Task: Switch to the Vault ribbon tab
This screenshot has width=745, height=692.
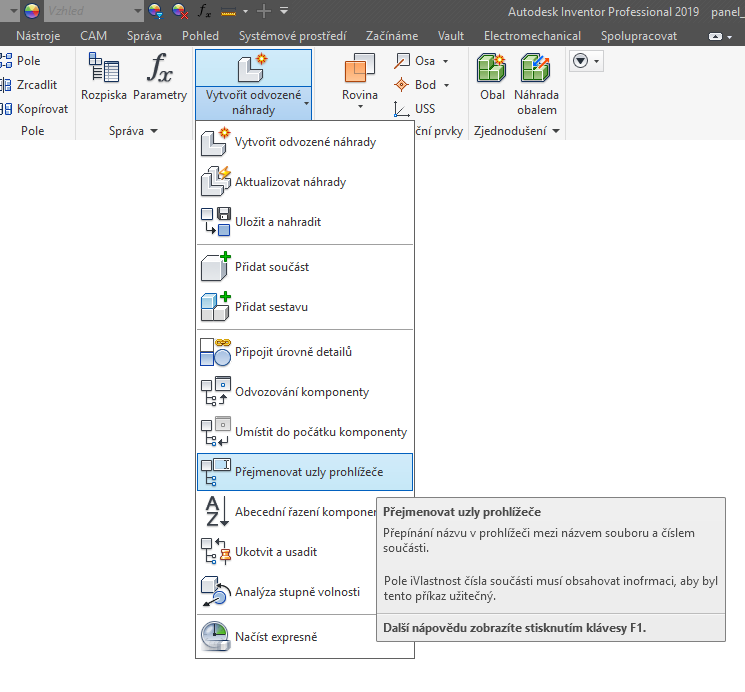Action: (451, 36)
